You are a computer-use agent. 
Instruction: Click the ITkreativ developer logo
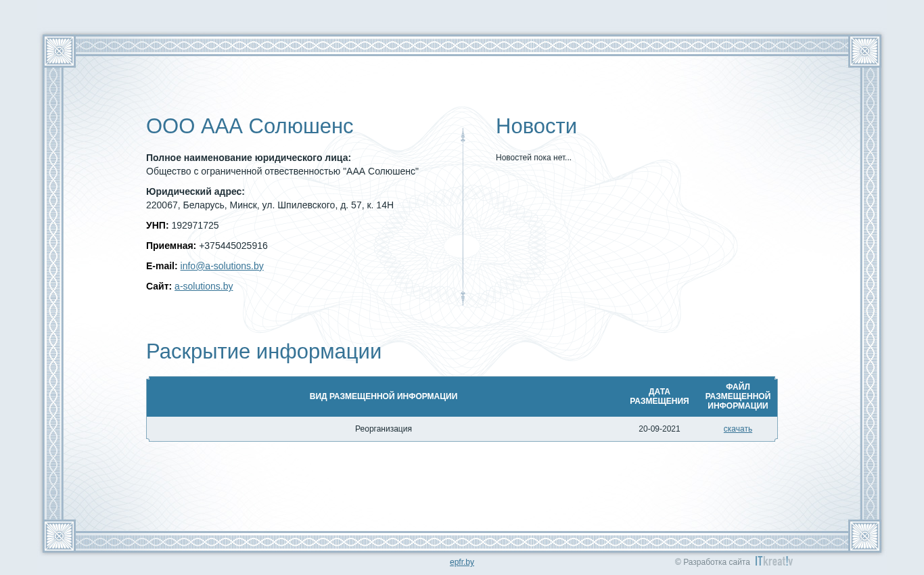[774, 561]
